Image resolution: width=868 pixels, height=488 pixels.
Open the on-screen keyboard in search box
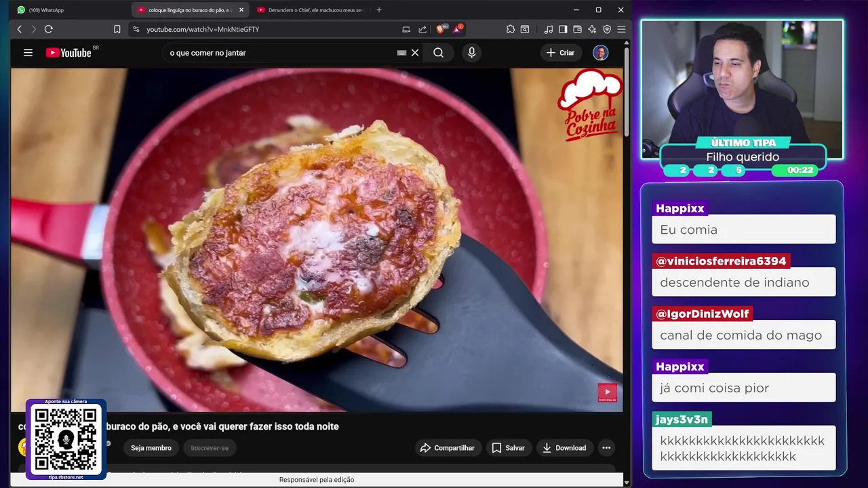(401, 52)
